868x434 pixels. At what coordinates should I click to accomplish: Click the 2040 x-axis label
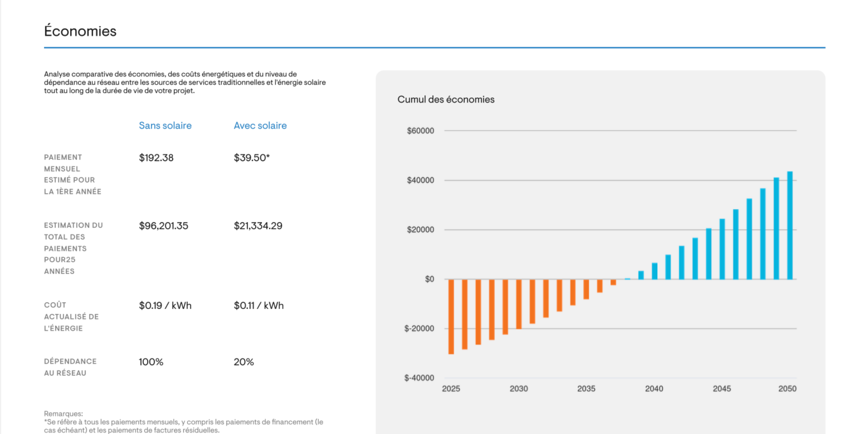click(654, 388)
